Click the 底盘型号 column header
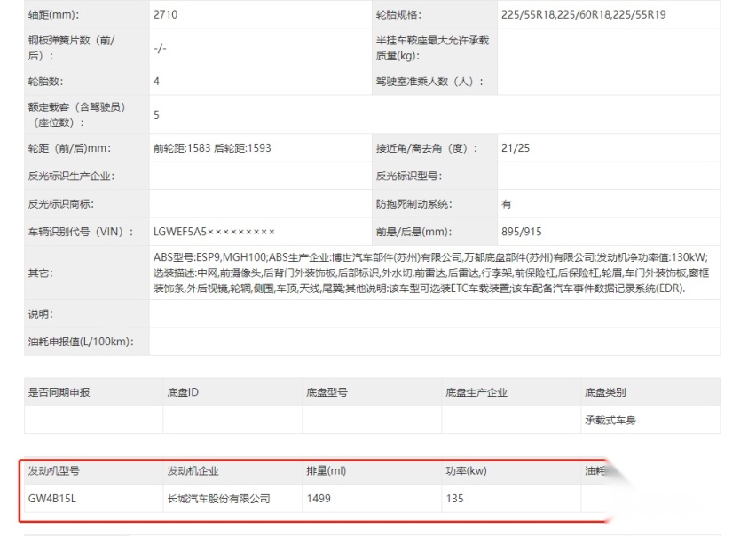This screenshot has width=756, height=536. (327, 392)
